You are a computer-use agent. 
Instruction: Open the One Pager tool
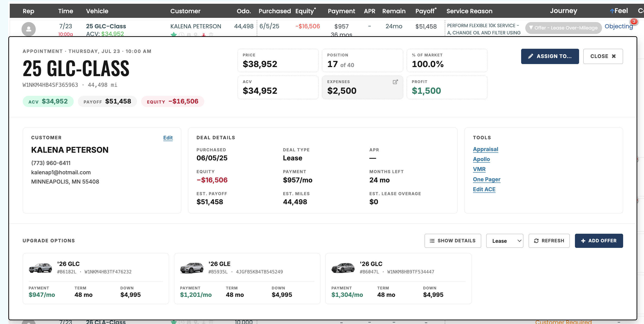click(486, 179)
